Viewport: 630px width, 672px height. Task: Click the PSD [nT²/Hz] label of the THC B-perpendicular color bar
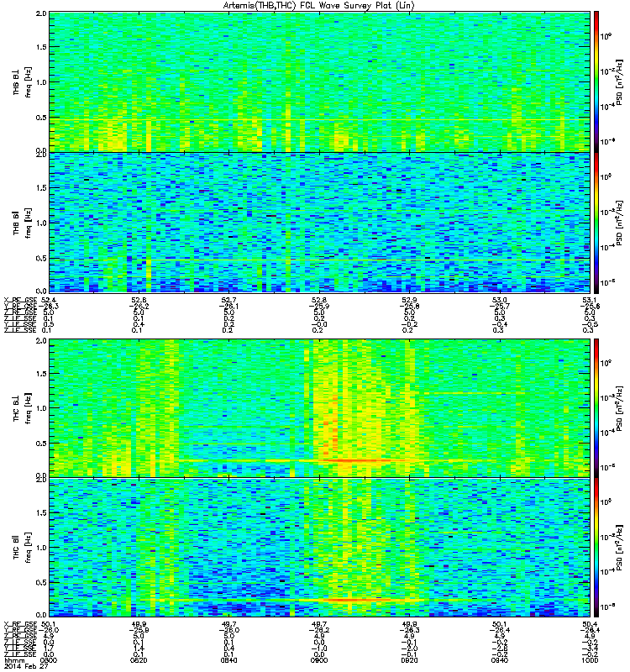pos(620,408)
